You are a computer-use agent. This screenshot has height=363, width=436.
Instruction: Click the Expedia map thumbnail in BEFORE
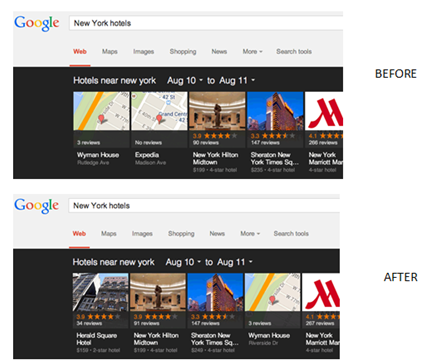159,111
